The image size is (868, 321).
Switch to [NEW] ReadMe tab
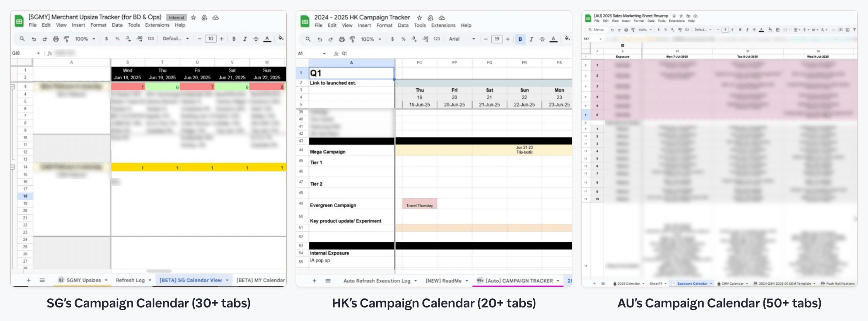click(443, 281)
